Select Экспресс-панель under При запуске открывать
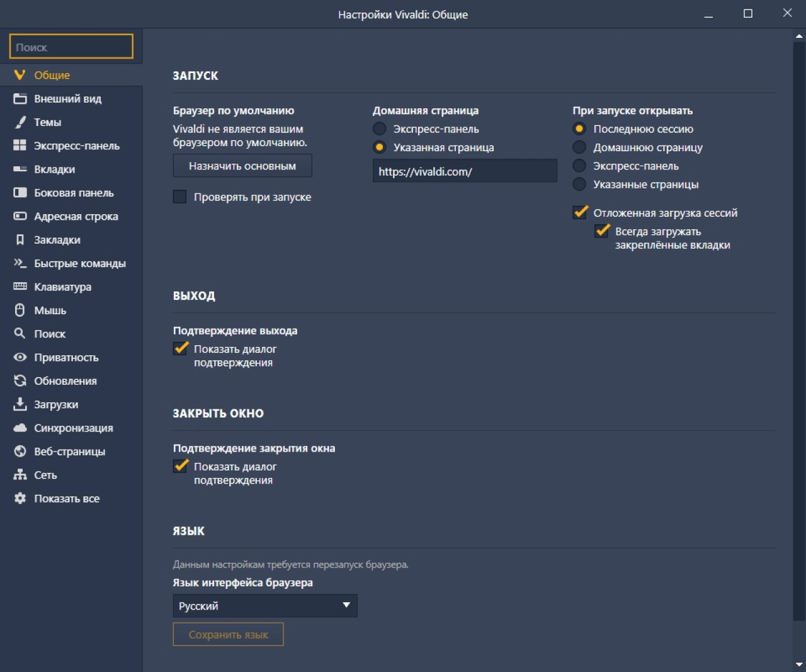The height and width of the screenshot is (672, 806). pyautogui.click(x=579, y=166)
